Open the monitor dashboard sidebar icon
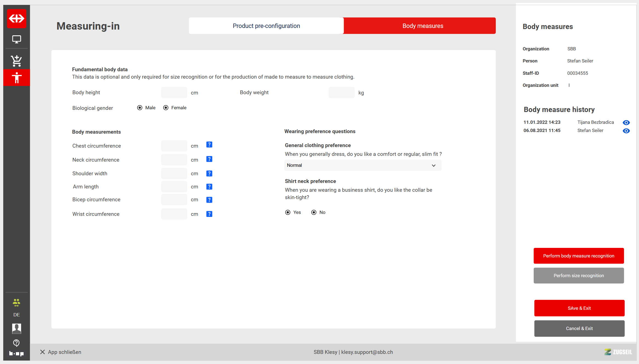Image resolution: width=639 pixels, height=364 pixels. 16,39
